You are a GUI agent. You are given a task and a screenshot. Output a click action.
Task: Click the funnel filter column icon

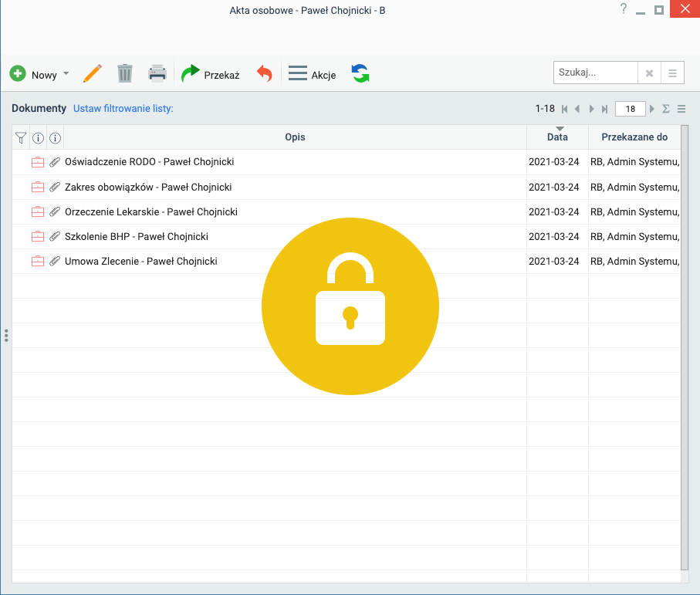click(x=21, y=138)
